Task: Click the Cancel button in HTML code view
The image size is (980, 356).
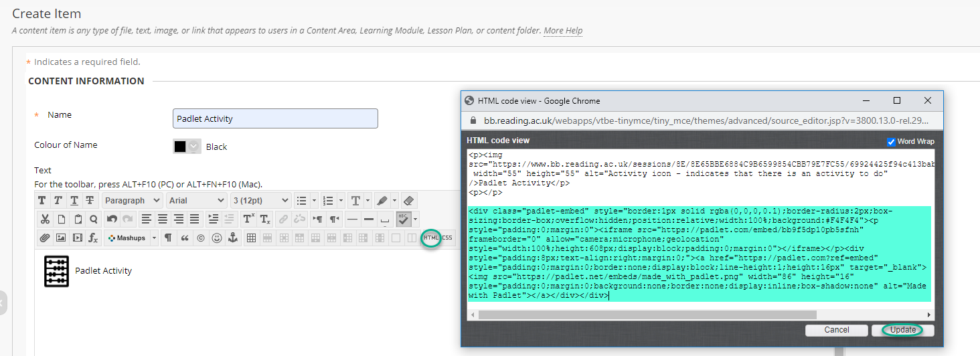Action: (x=837, y=330)
